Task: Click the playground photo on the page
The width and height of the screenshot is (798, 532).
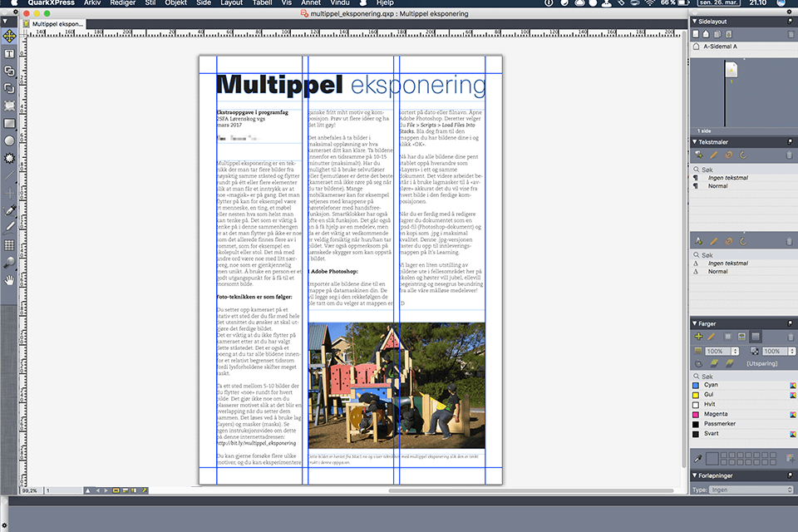Action: click(397, 386)
